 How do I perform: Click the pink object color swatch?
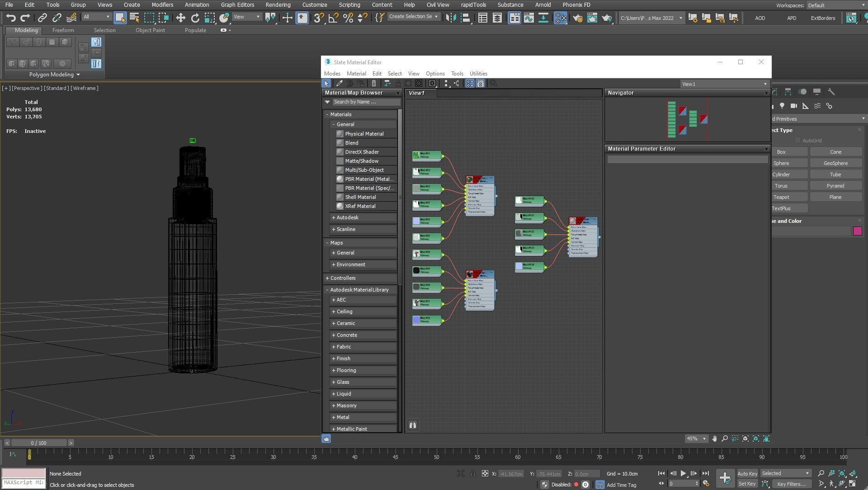pyautogui.click(x=857, y=231)
